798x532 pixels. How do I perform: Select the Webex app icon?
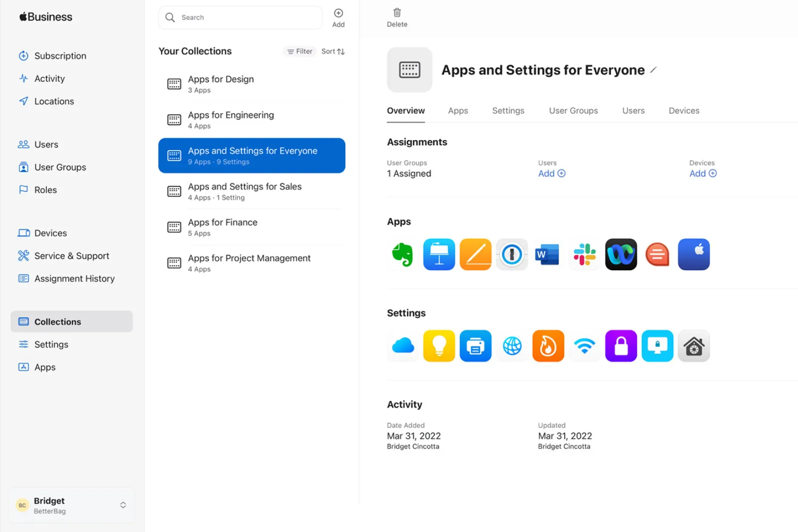coord(621,254)
